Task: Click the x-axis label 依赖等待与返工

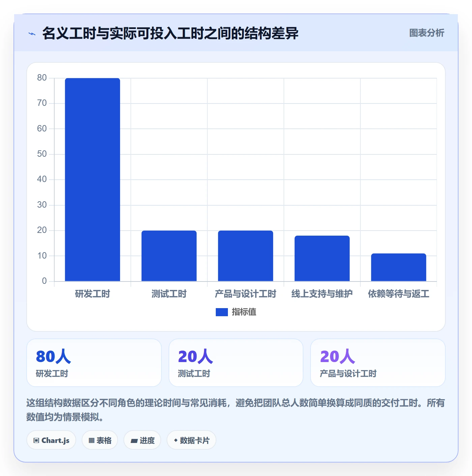Action: (399, 294)
